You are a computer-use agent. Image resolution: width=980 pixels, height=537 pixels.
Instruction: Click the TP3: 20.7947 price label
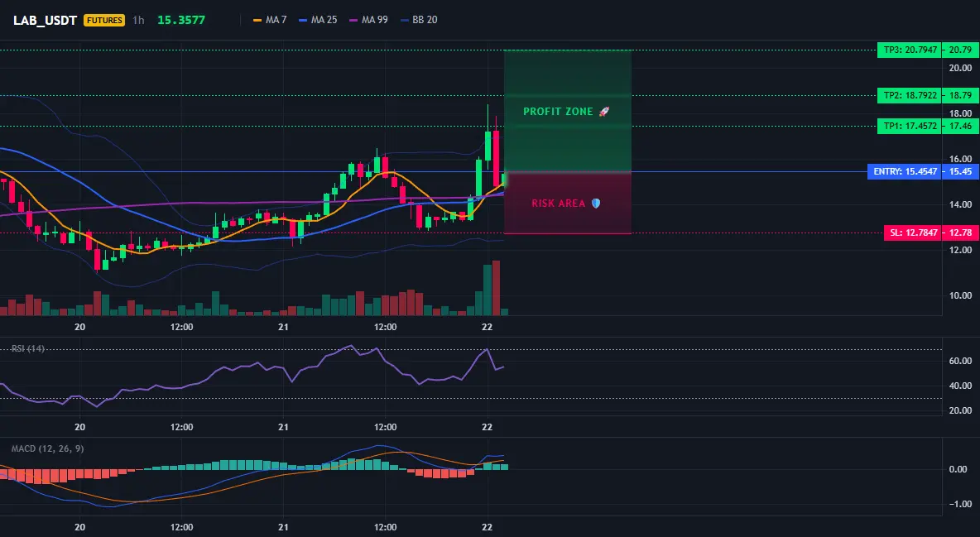[910, 50]
